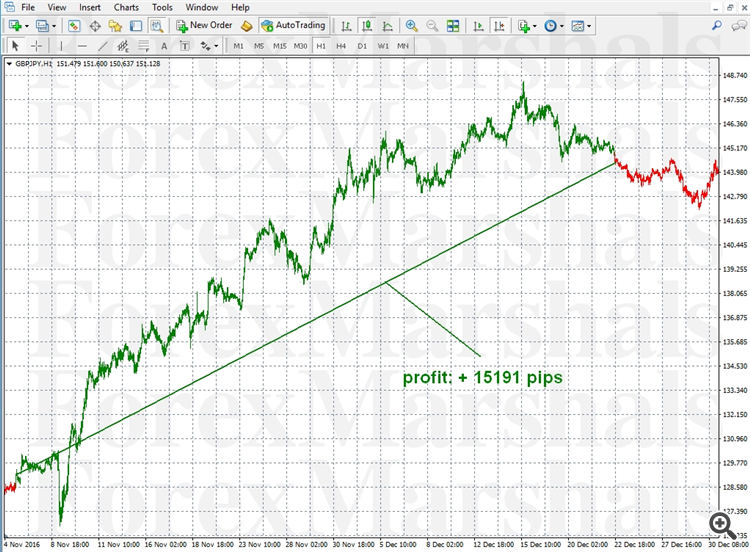750x552 pixels.
Task: Open the File menu
Action: (x=28, y=7)
